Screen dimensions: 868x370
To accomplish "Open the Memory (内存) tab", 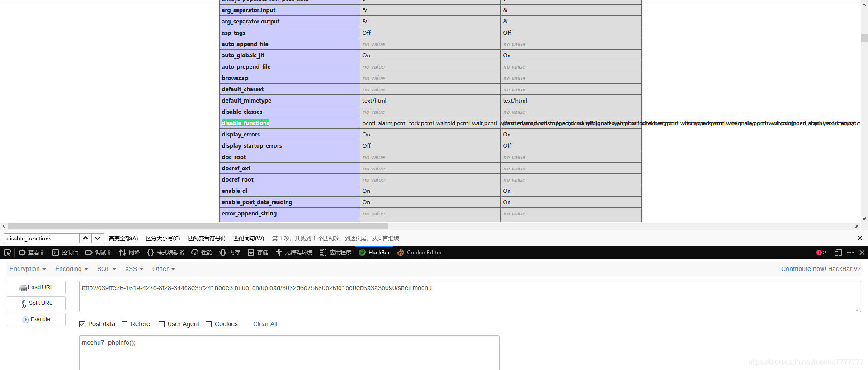I will pos(230,253).
